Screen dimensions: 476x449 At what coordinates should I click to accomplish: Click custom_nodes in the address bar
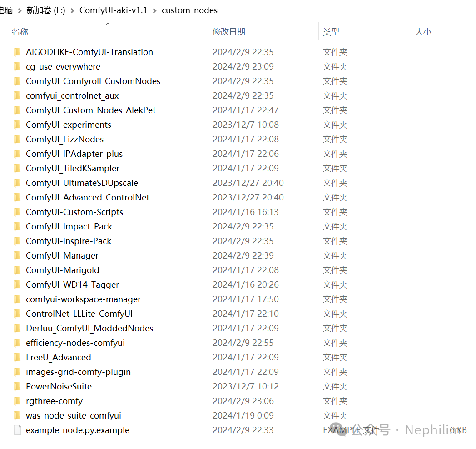click(189, 10)
